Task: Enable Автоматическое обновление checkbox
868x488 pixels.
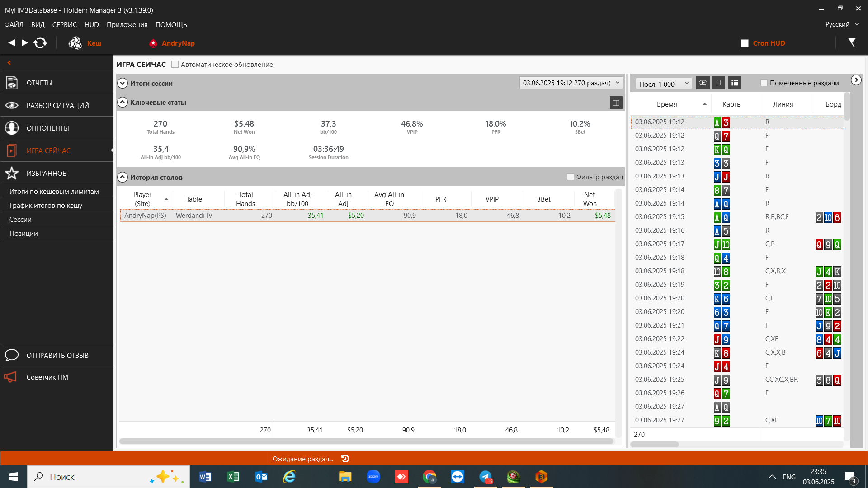Action: pos(175,64)
